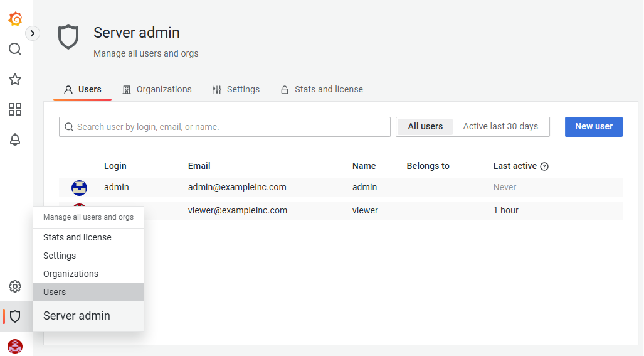Open the Alerting bell icon
Image resolution: width=644 pixels, height=356 pixels.
(x=15, y=139)
